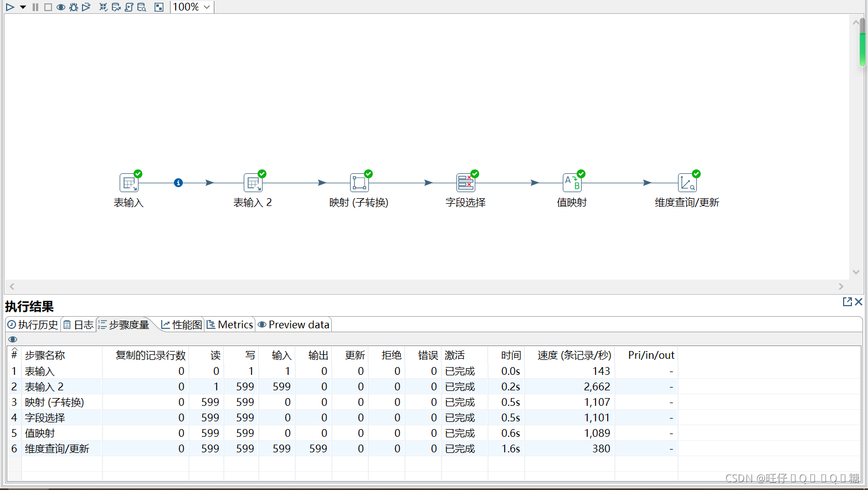Replay the transformation icon
Viewport: 868px width, 490px height.
pos(86,7)
